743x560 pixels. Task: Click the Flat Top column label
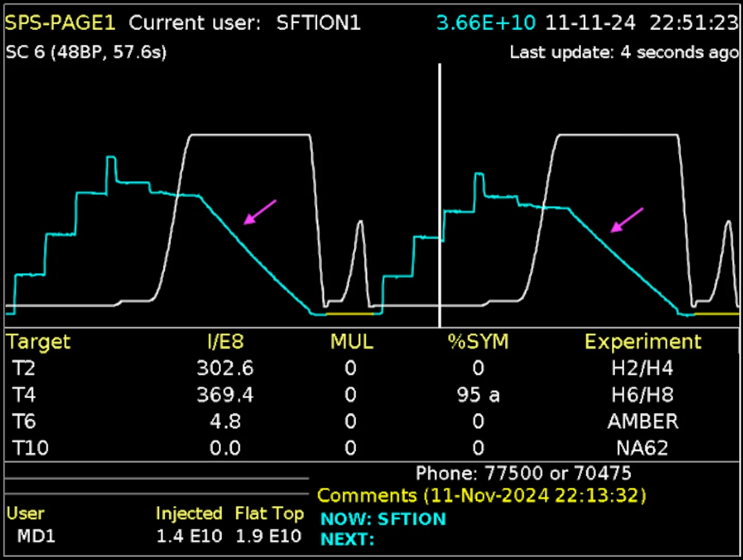(269, 514)
